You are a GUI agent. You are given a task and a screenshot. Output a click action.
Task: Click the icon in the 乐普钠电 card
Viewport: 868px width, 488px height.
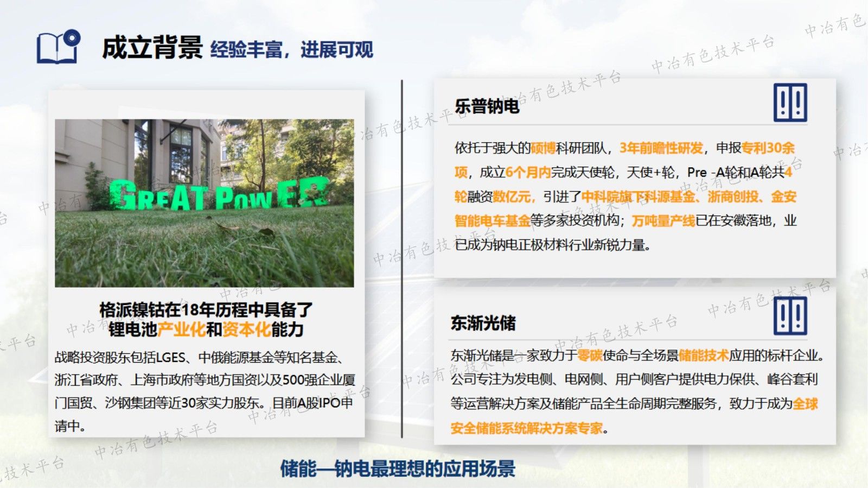pos(790,103)
